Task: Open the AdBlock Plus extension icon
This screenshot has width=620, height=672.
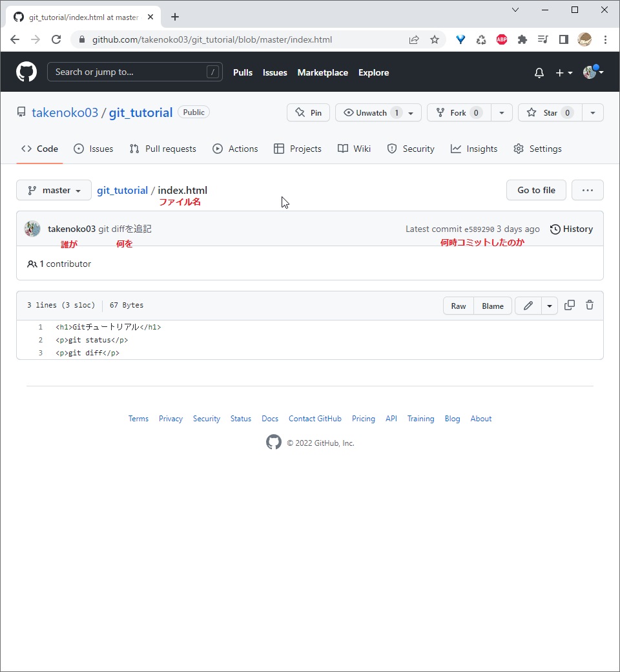Action: coord(501,40)
